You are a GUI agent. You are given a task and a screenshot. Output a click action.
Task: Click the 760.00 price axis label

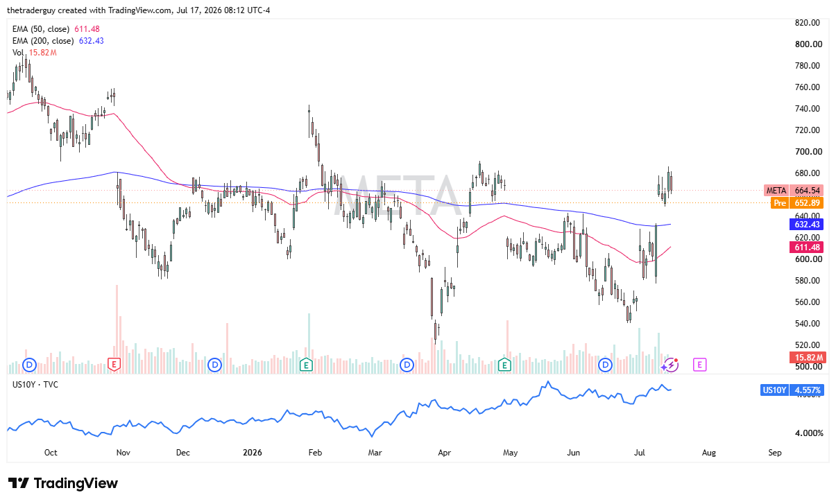click(x=808, y=87)
